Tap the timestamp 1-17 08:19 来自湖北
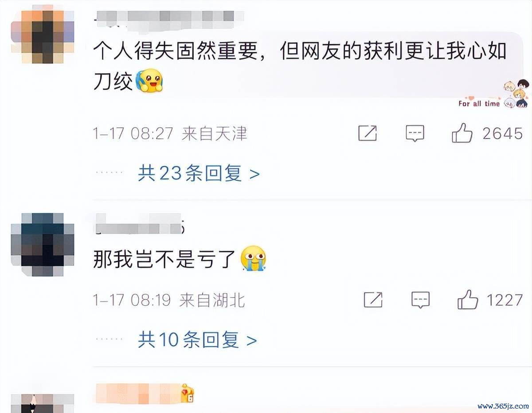Viewport: 532px width, 413px height. [x=169, y=300]
